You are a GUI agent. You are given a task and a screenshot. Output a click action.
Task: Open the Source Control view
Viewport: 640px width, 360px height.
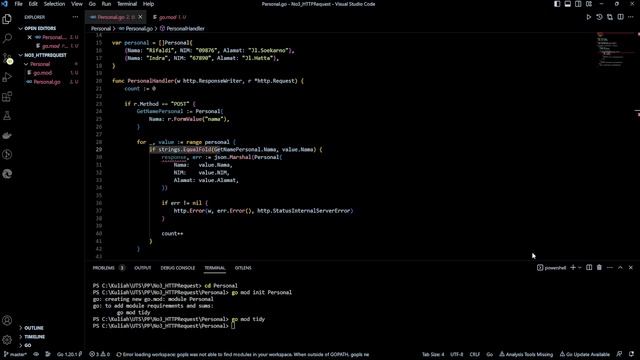[x=7, y=58]
